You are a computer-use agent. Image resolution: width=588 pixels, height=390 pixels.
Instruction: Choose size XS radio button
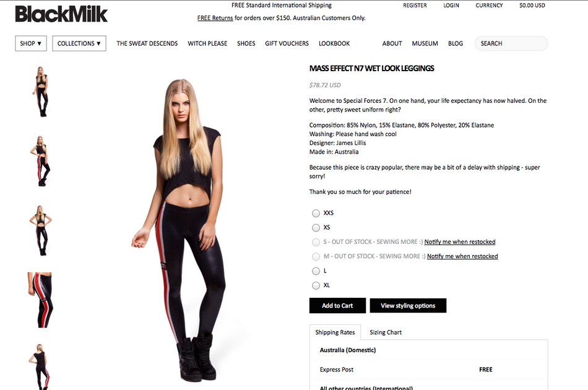(316, 228)
